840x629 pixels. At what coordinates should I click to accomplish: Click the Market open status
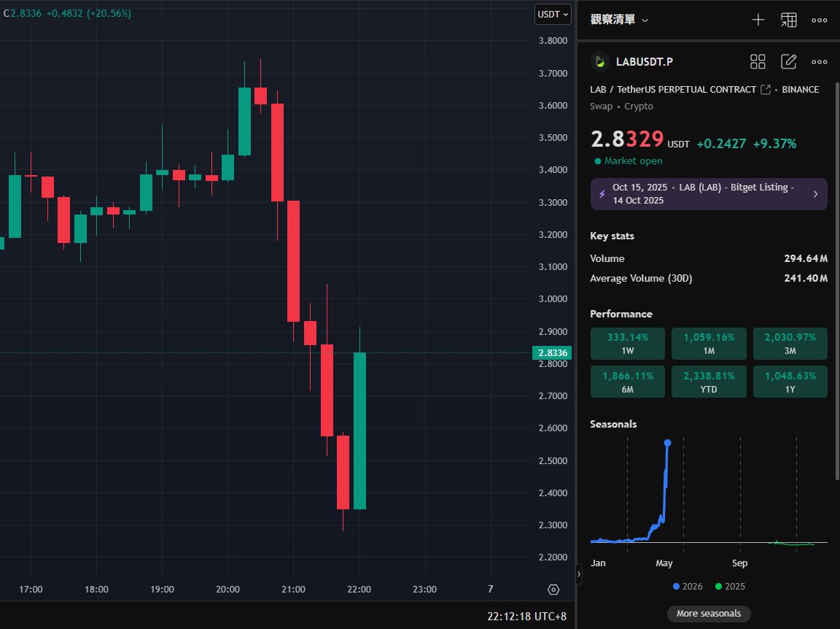(628, 161)
